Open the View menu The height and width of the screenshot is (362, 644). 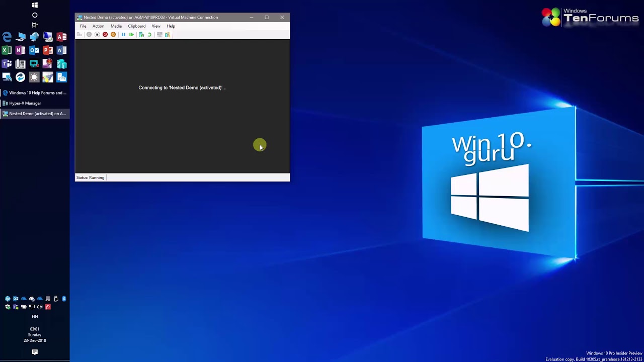coord(156,26)
